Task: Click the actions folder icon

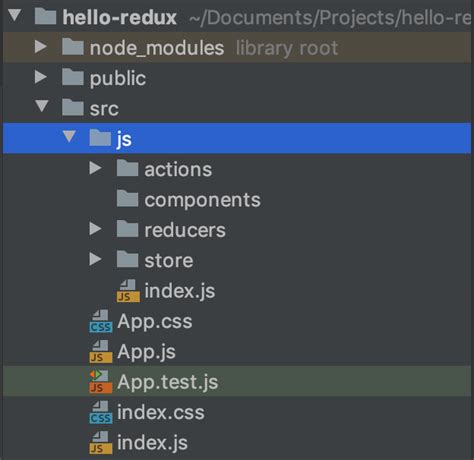Action: 127,168
